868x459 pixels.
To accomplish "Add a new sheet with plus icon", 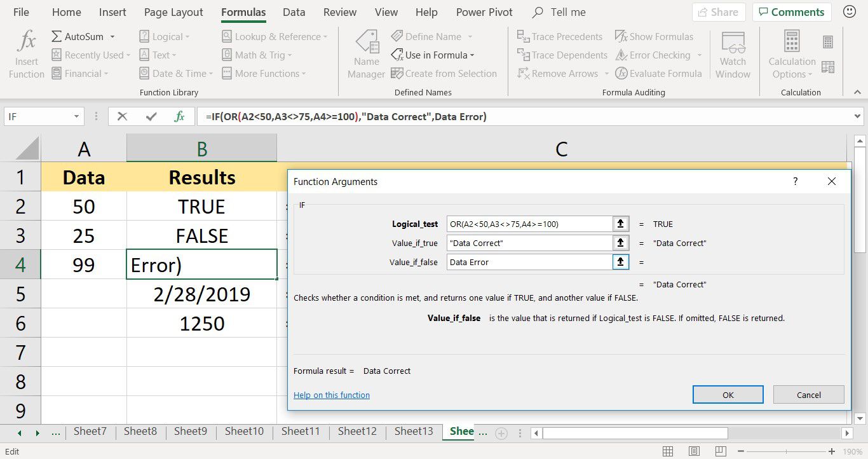I will point(501,434).
